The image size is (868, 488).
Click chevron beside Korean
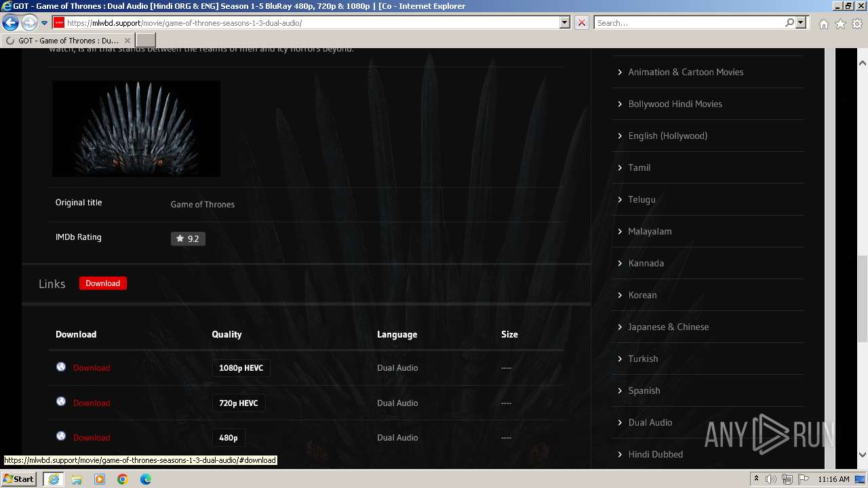(620, 295)
